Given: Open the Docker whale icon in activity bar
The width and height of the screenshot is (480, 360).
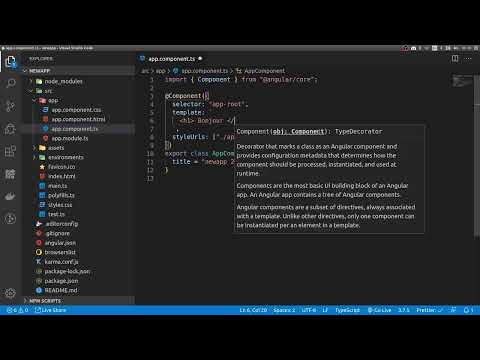Looking at the screenshot, I should tap(11, 196).
